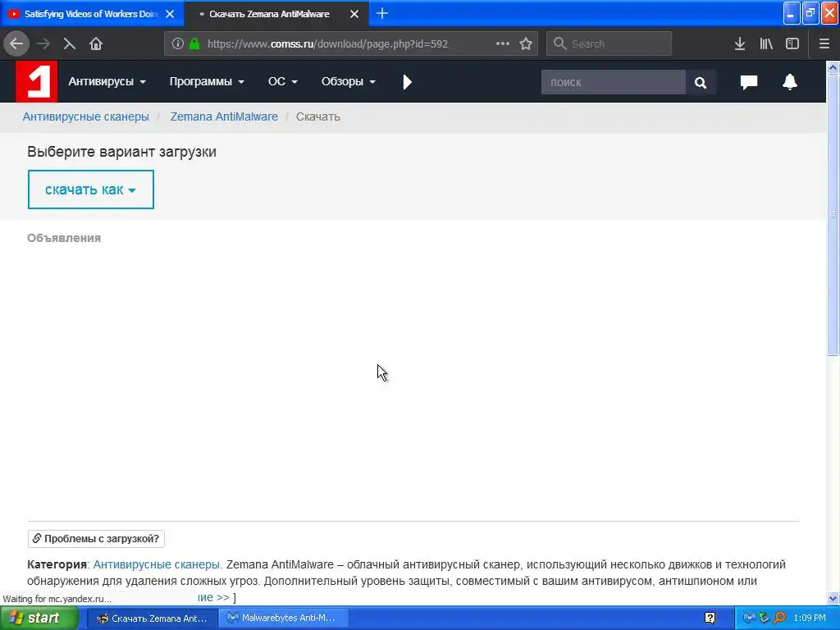
Task: Click the Проблемы с загрузкой? button
Action: [96, 538]
